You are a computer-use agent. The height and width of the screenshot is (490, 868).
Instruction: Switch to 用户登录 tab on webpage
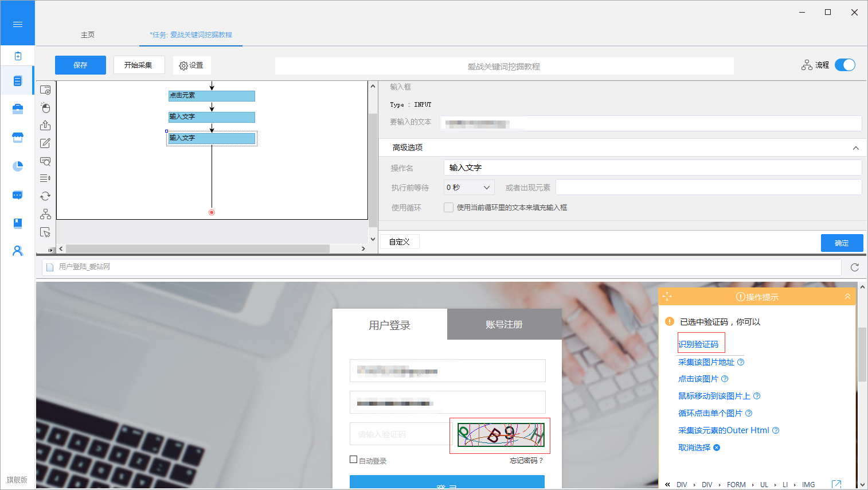point(390,325)
